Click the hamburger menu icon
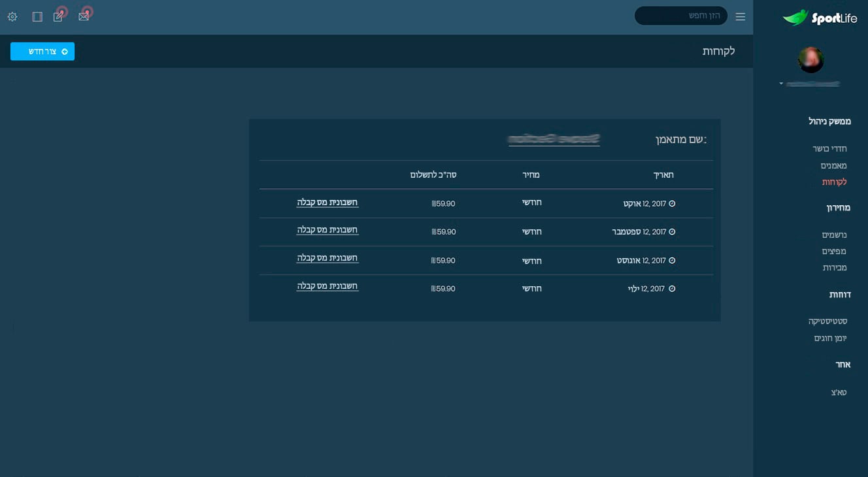The width and height of the screenshot is (868, 477). click(x=740, y=17)
